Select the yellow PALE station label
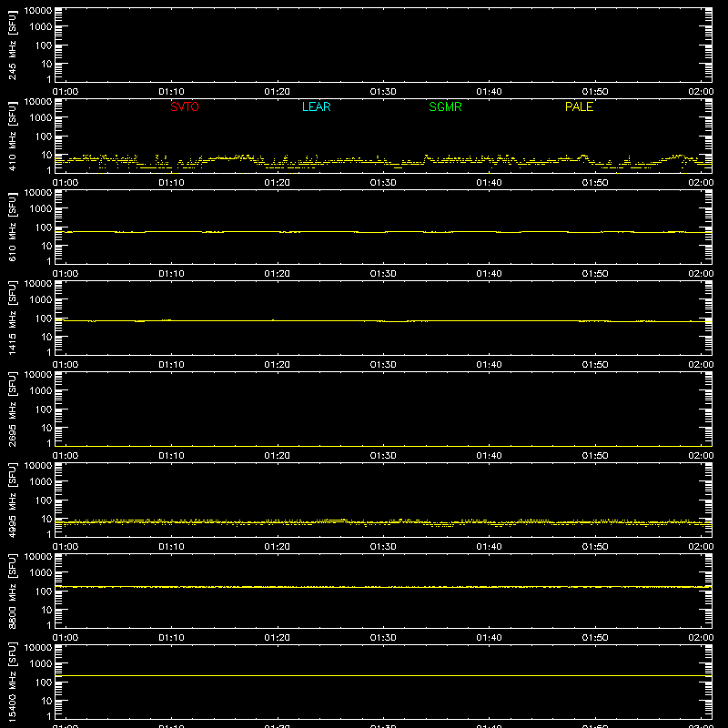This screenshot has width=728, height=728. 579,106
